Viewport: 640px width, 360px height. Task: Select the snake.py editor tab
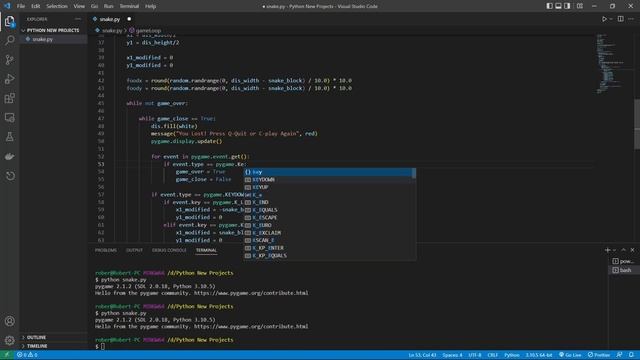109,19
